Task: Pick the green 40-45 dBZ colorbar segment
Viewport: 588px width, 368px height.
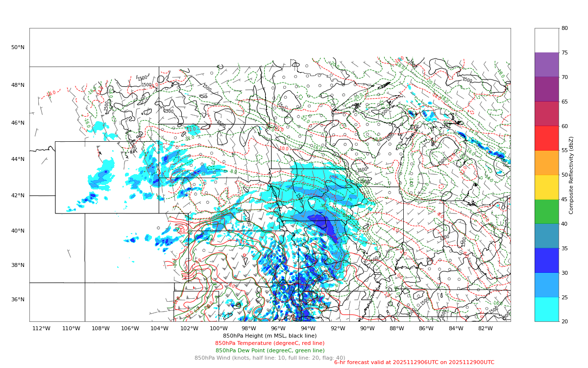Action: (546, 211)
